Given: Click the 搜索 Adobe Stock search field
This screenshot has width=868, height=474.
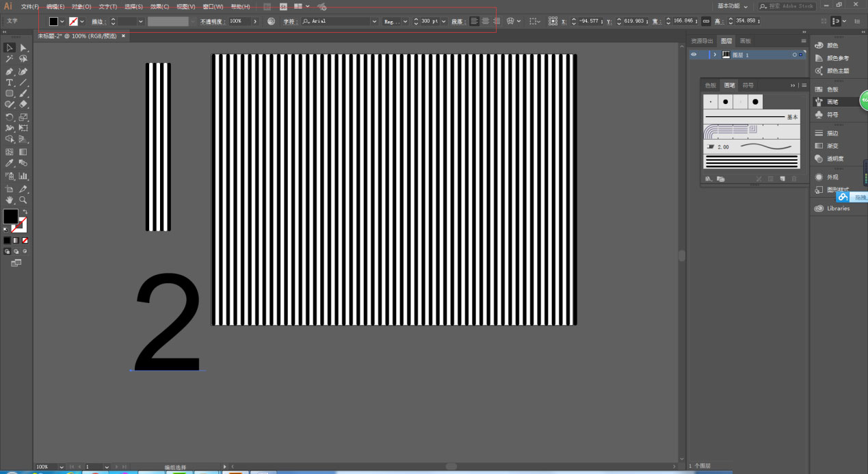Looking at the screenshot, I should (x=787, y=5).
